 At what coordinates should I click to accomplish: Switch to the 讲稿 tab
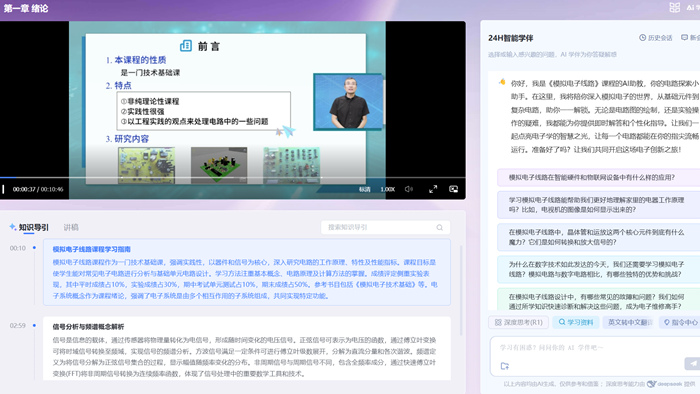[71, 227]
